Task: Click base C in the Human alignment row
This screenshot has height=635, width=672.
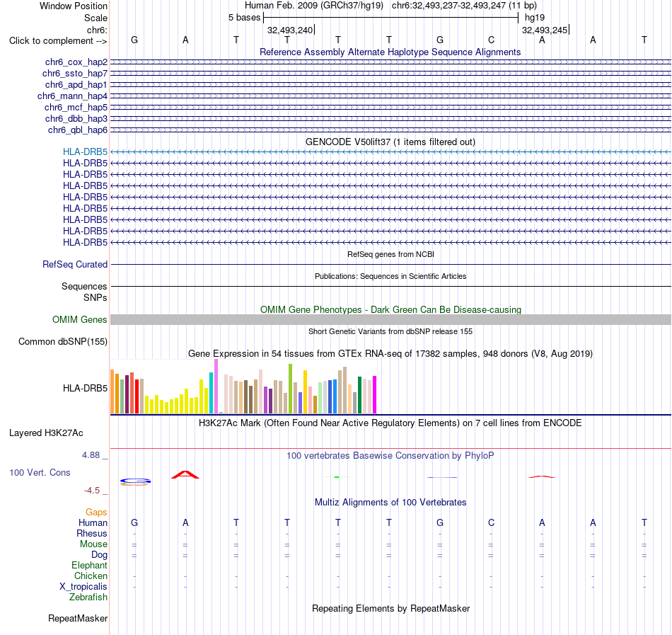Action: point(491,522)
